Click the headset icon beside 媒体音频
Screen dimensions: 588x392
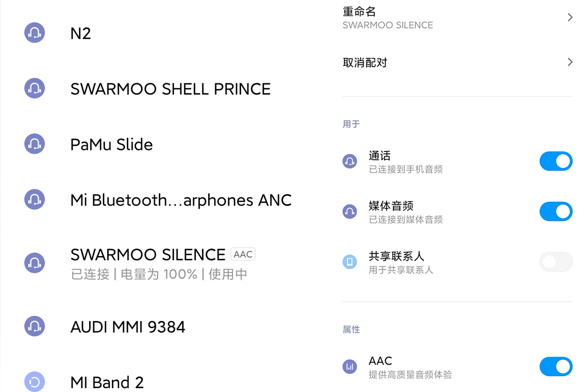[x=349, y=211]
